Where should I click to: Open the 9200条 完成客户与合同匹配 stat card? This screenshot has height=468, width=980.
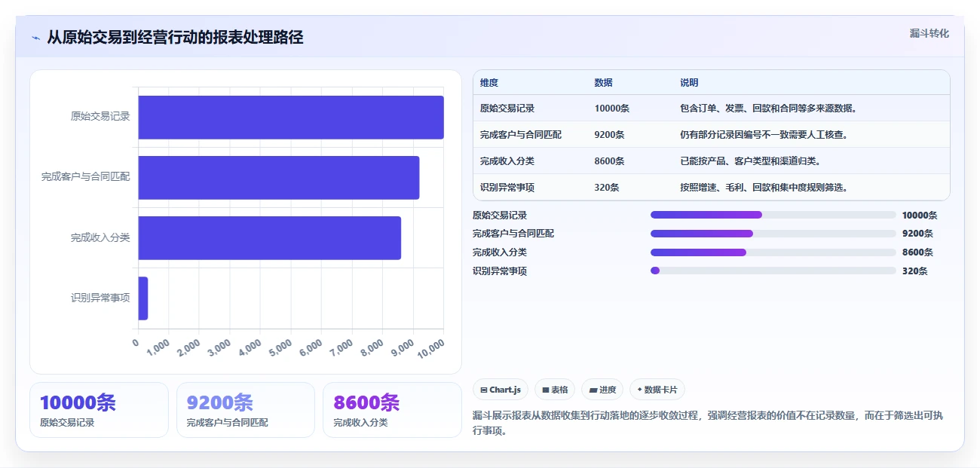click(x=246, y=410)
